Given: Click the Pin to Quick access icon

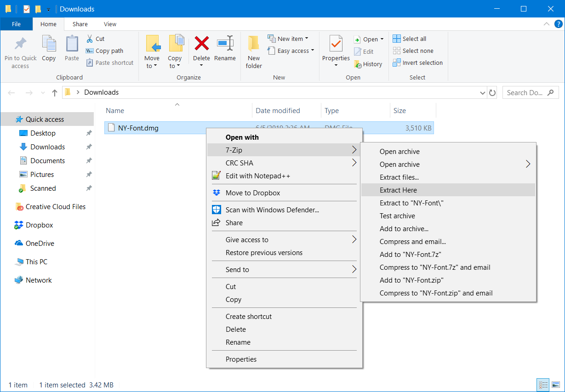Looking at the screenshot, I should pyautogui.click(x=20, y=44).
